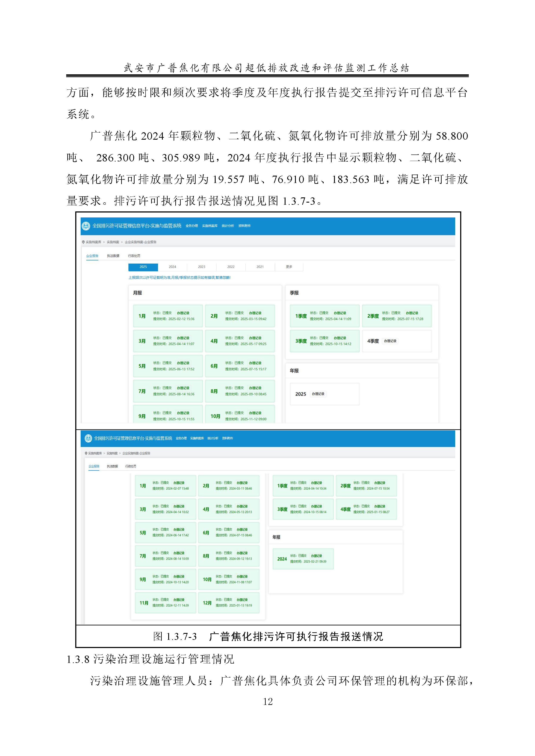Select 企业报告 tab in the 2024 screenshot
Viewport: 535px width, 756px height.
[x=94, y=466]
